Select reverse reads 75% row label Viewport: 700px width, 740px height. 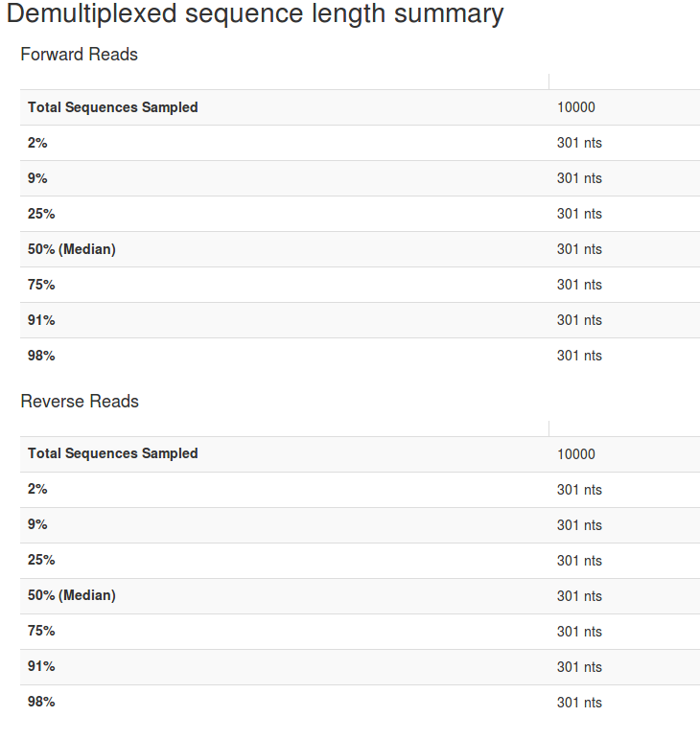click(41, 631)
